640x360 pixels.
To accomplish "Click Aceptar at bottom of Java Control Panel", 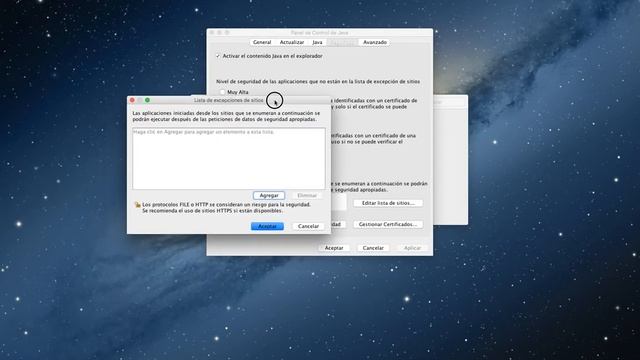I will pyautogui.click(x=334, y=248).
